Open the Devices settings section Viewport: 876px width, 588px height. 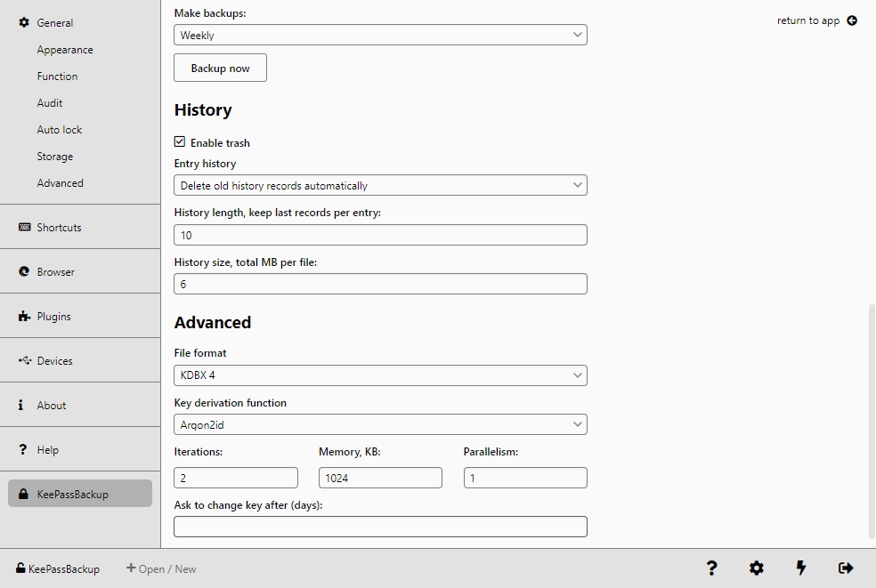click(x=53, y=360)
